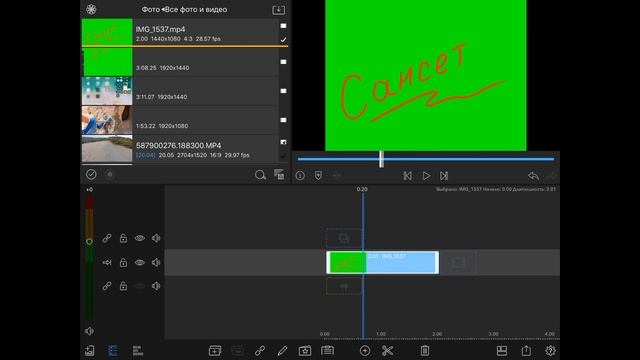640x360 pixels.
Task: Export project with the share icon
Action: click(526, 350)
